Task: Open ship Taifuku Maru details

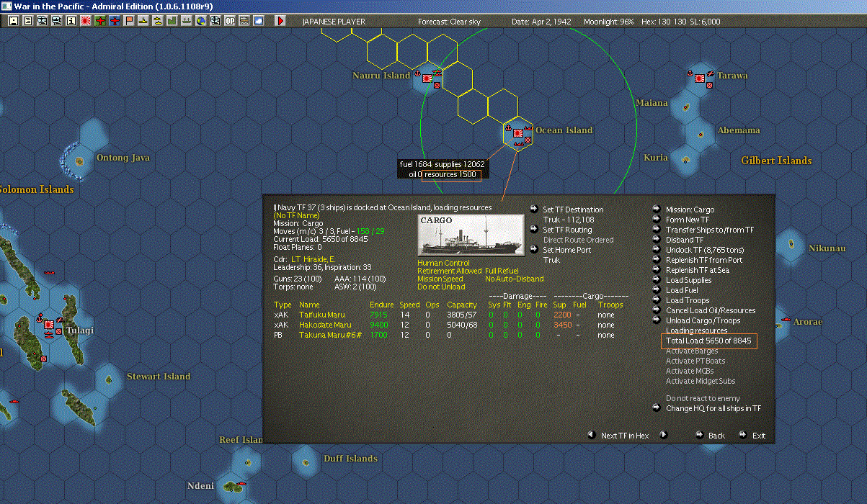Action: point(321,315)
